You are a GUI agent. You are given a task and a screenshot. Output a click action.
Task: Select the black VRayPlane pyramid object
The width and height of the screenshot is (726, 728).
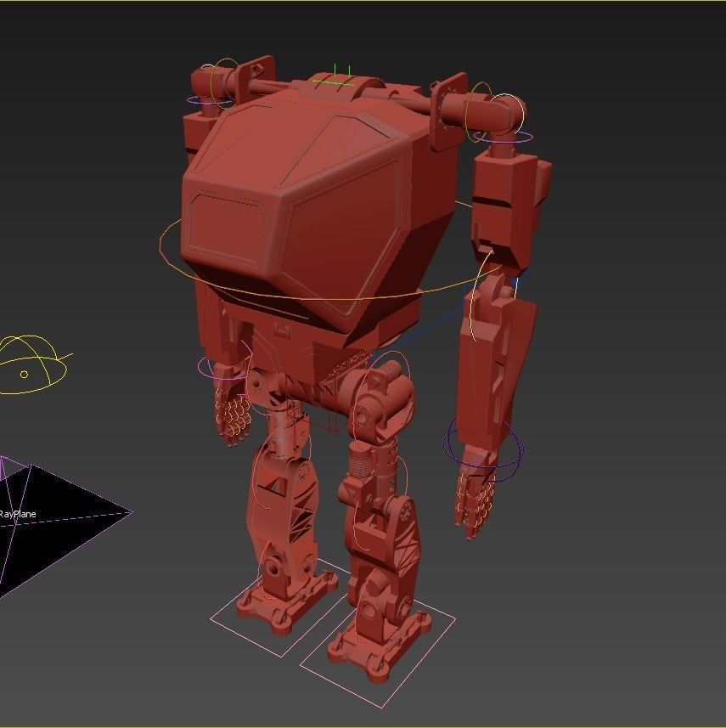point(56,520)
